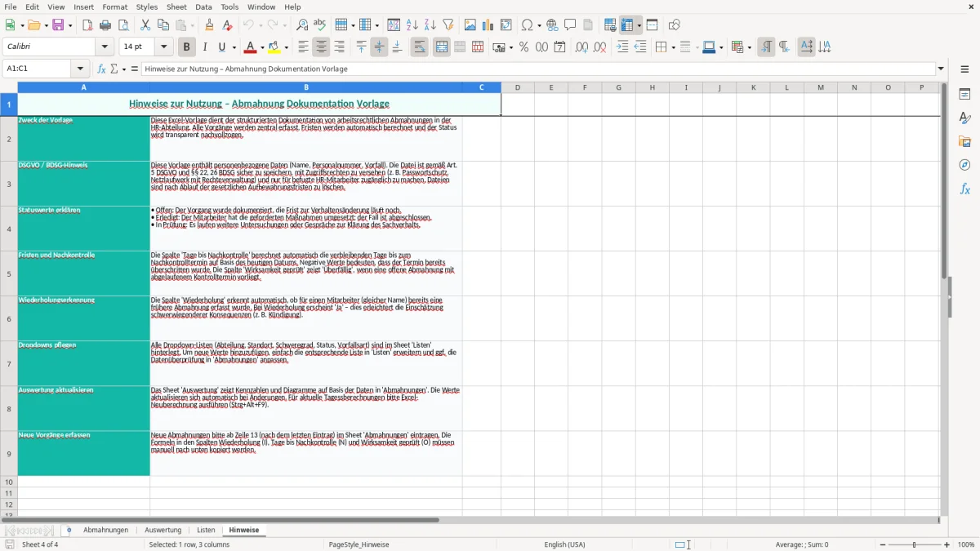
Task: Open the Borders dropdown arrow
Action: pos(672,47)
